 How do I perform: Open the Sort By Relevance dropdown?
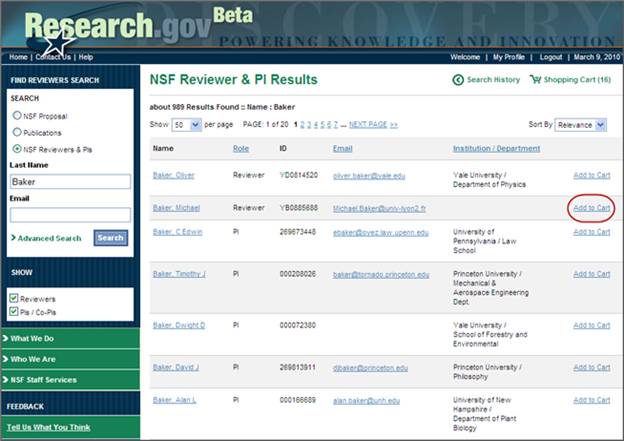(x=581, y=125)
